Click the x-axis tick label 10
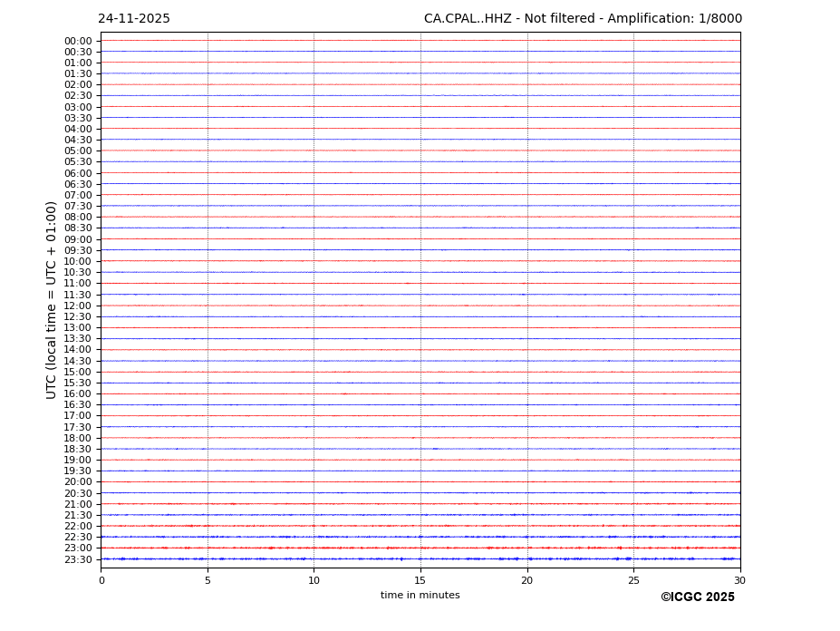The height and width of the screenshot is (631, 840). click(x=314, y=580)
